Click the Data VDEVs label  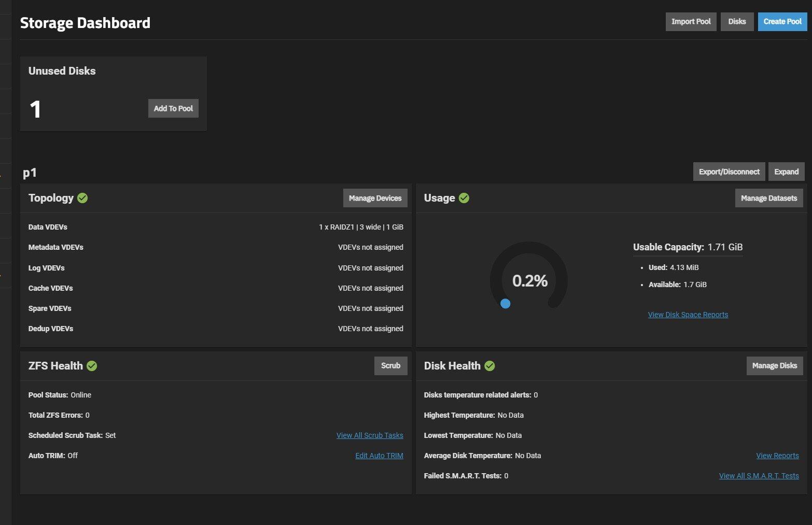click(48, 227)
